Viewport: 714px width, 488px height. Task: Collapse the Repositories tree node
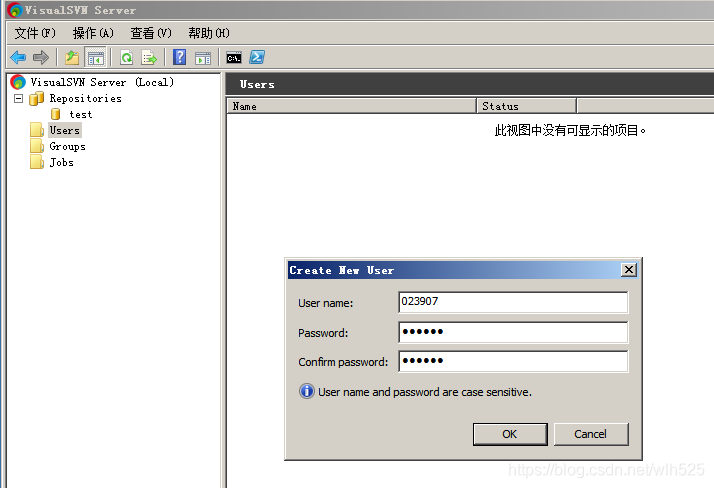(x=19, y=98)
